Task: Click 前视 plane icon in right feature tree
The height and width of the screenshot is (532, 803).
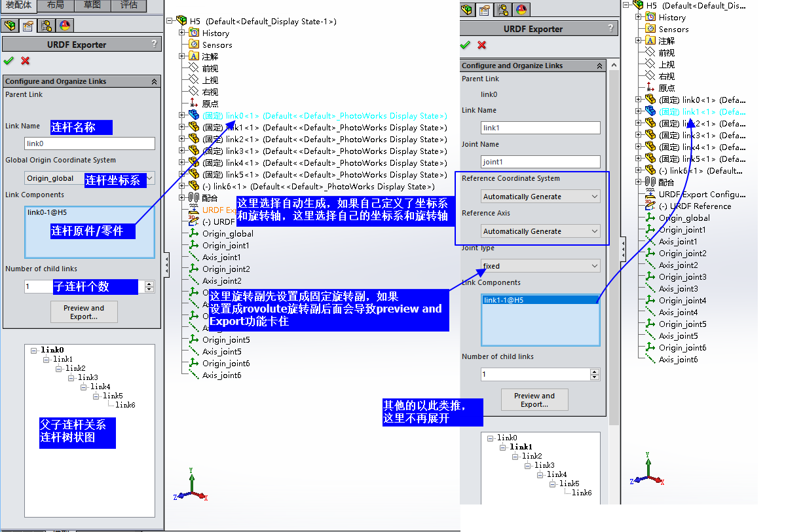Action: [x=650, y=52]
